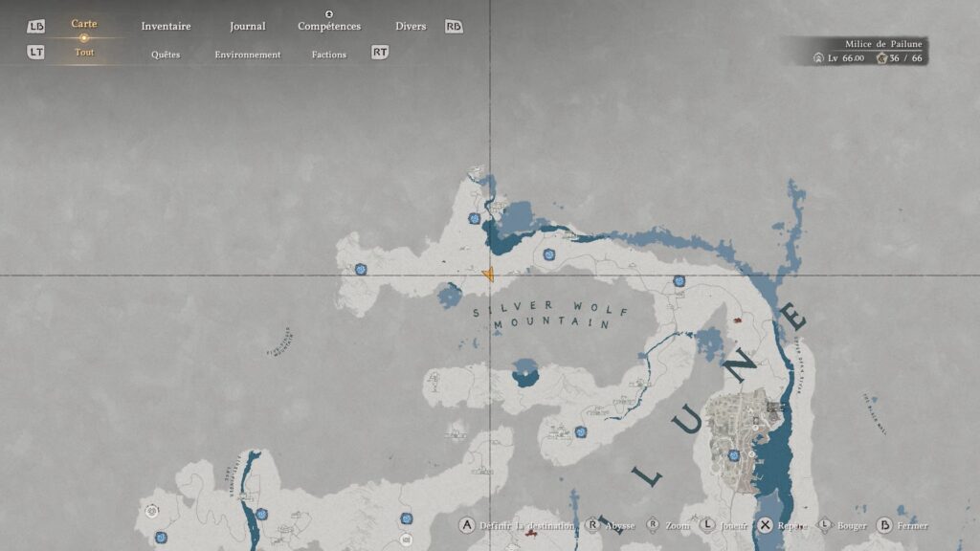Click the white circular marker in the far-left region

click(x=152, y=511)
